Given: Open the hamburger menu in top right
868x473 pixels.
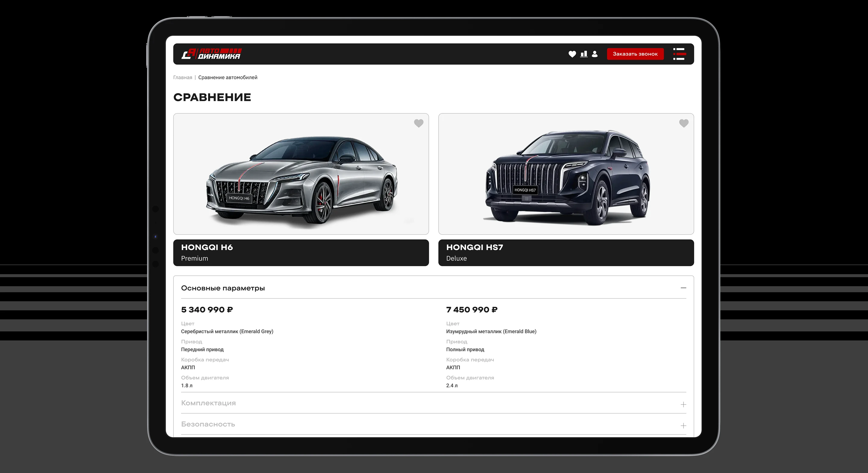Looking at the screenshot, I should (x=679, y=54).
